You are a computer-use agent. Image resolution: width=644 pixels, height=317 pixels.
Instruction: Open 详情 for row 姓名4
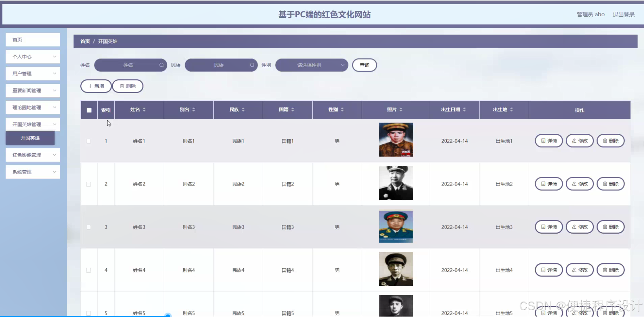click(x=549, y=270)
